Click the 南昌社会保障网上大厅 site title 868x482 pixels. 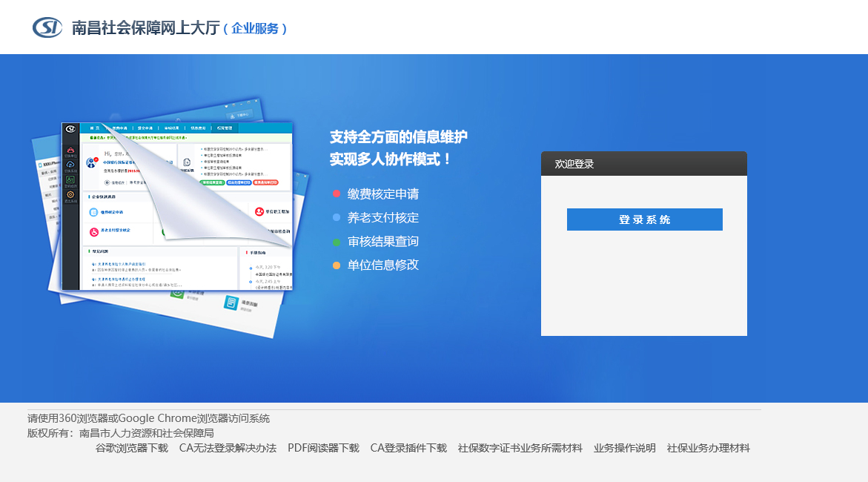pos(145,27)
